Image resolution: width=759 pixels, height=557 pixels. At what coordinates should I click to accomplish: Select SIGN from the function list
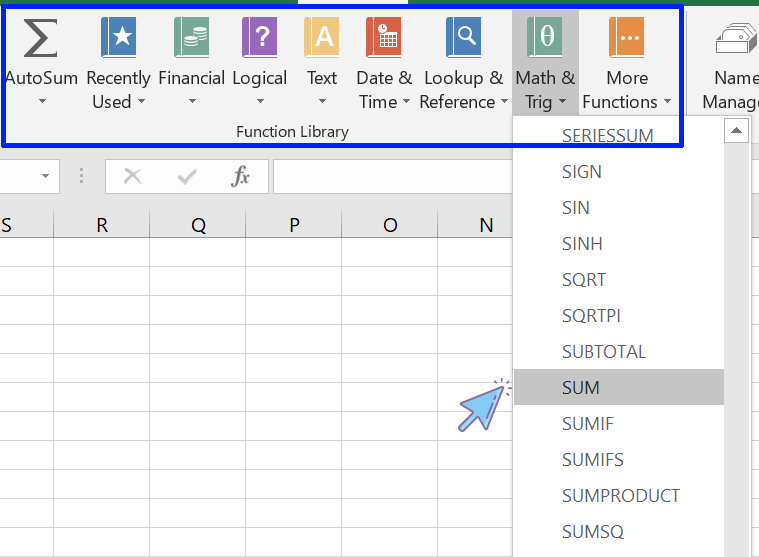619,172
